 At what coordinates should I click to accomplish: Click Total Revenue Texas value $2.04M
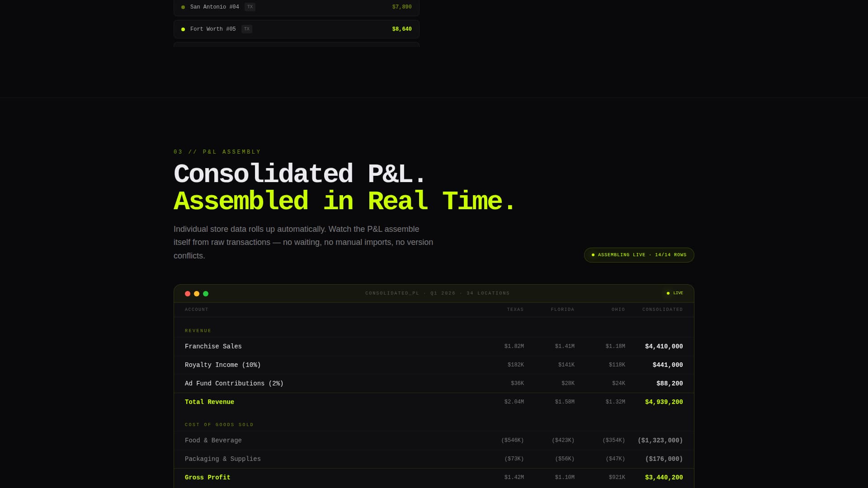click(x=514, y=402)
